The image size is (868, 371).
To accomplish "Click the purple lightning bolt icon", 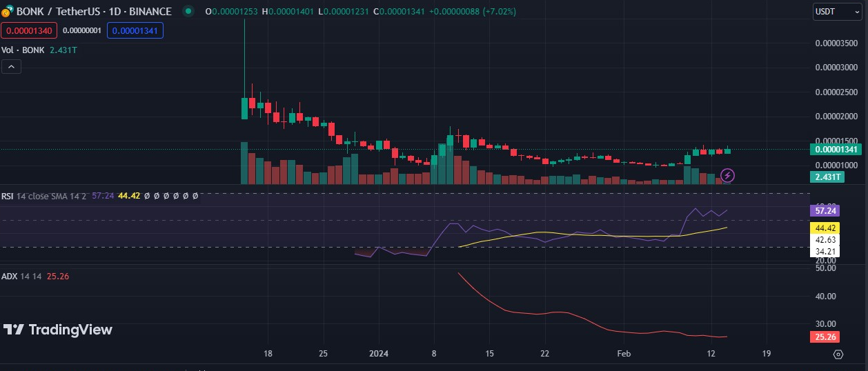I will pyautogui.click(x=727, y=175).
